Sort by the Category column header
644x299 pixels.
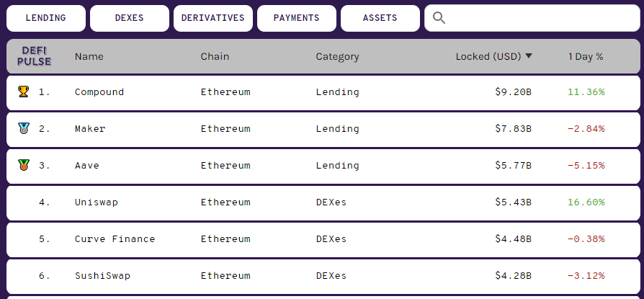[337, 57]
